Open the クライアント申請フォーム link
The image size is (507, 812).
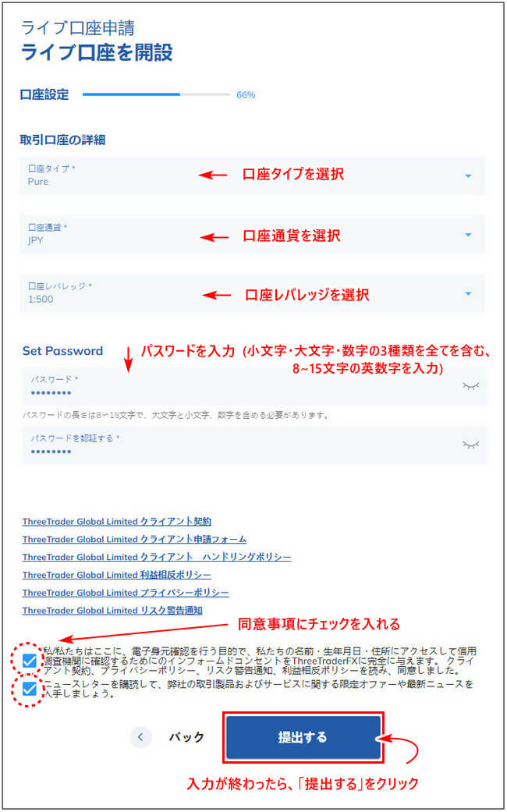[x=134, y=539]
